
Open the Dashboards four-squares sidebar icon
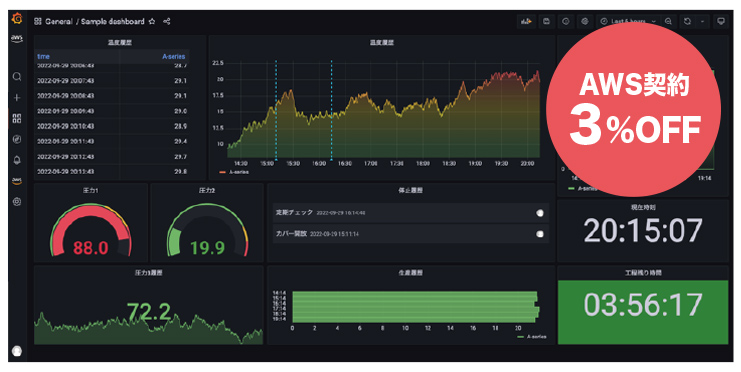(x=17, y=118)
